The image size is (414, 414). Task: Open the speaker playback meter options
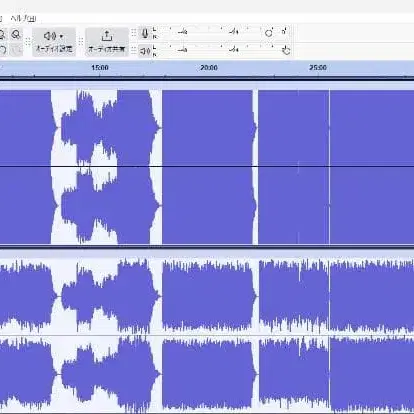[145, 51]
